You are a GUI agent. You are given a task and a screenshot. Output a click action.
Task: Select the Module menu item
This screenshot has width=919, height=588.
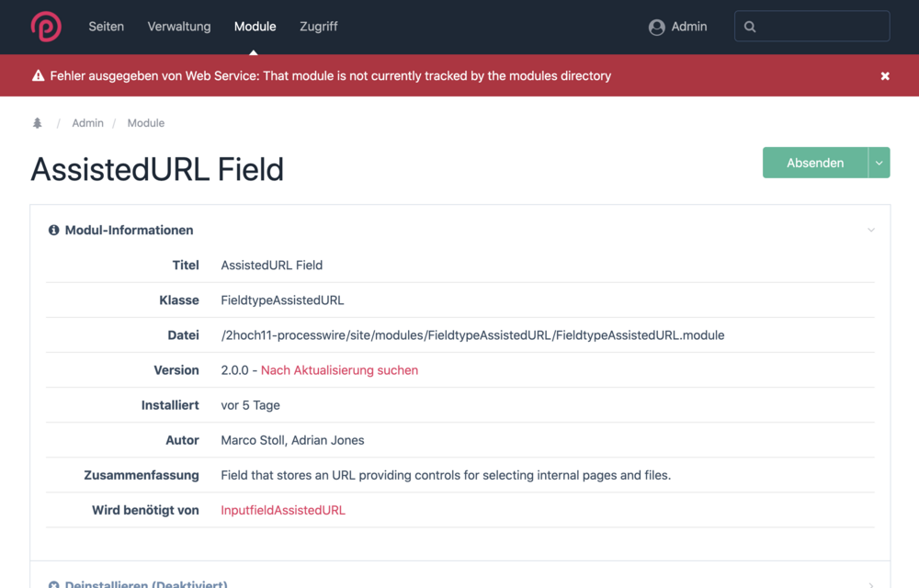point(255,27)
